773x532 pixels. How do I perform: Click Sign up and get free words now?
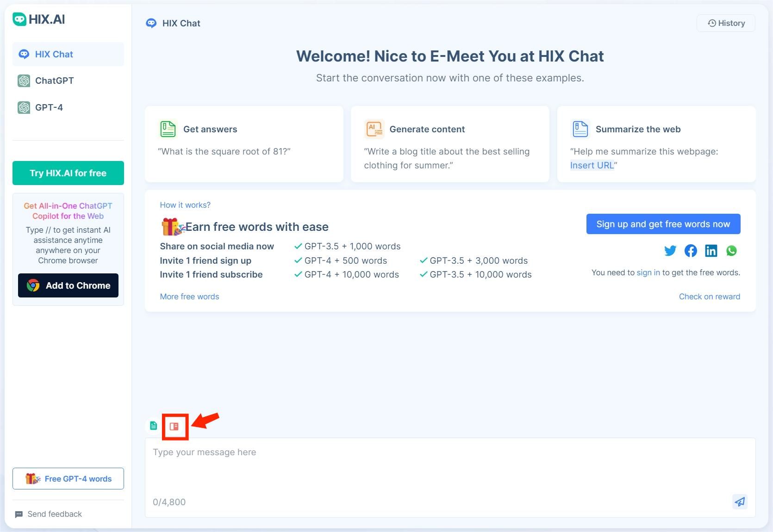click(x=663, y=224)
